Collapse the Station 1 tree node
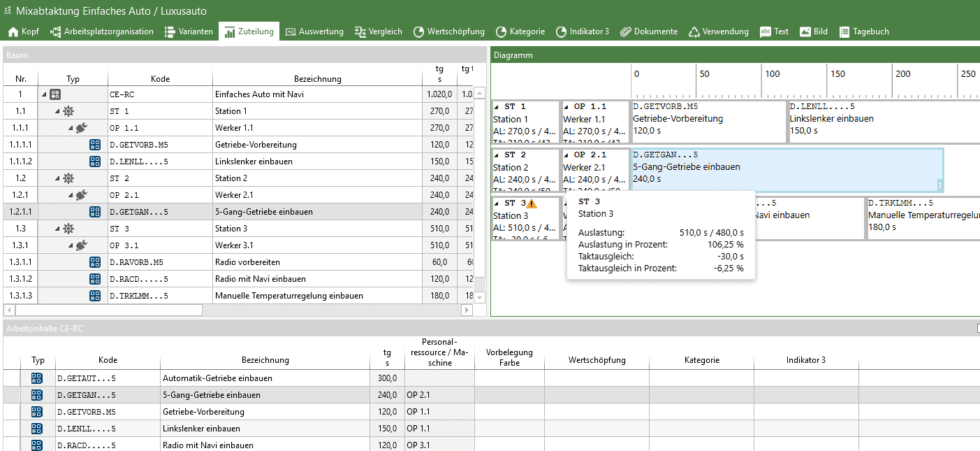Screen dimensions: 980x451 [x=57, y=112]
